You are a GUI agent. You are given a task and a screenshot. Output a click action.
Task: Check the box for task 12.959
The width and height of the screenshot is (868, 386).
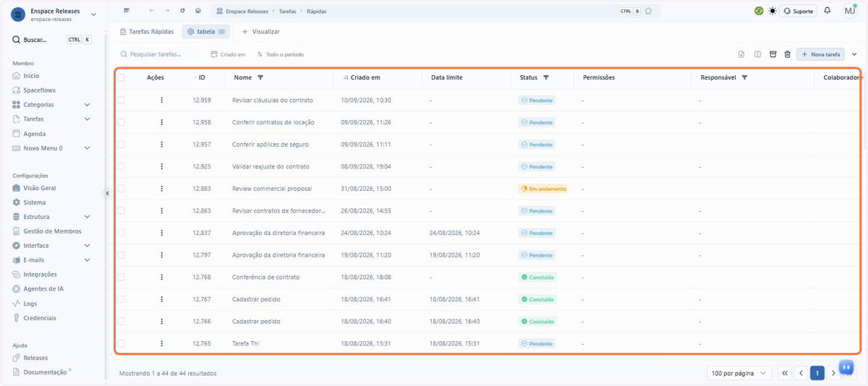click(x=121, y=100)
